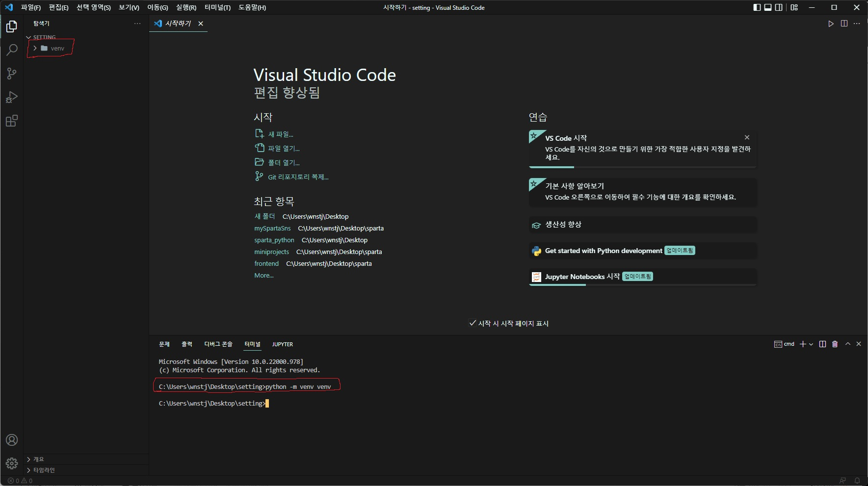Open recent folder miniprojects

click(272, 252)
